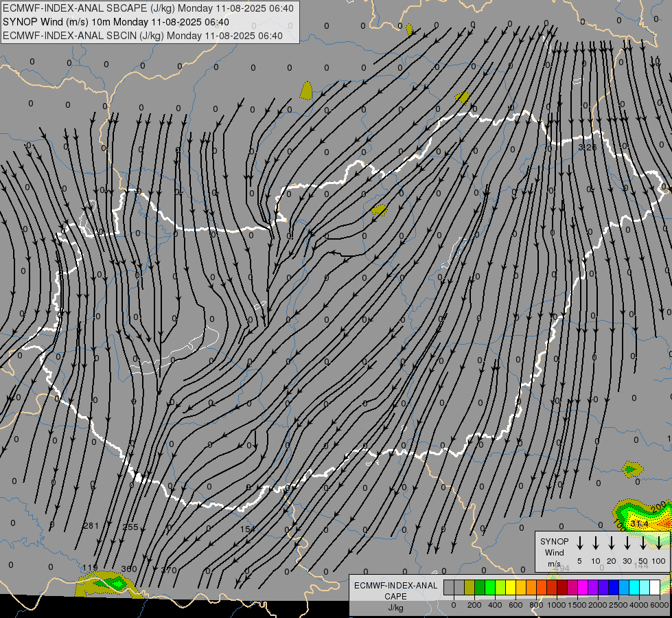Click the 3.26 value on the map
The width and height of the screenshot is (672, 618).
click(x=588, y=148)
